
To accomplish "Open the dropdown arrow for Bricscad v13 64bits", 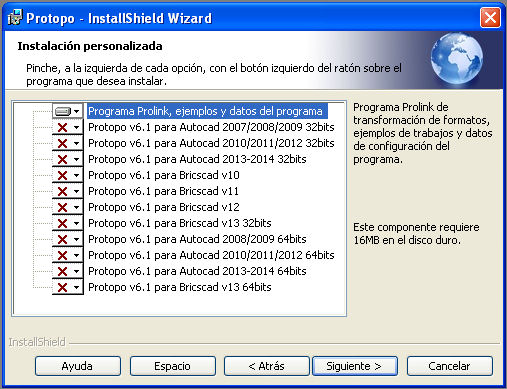I will 77,287.
